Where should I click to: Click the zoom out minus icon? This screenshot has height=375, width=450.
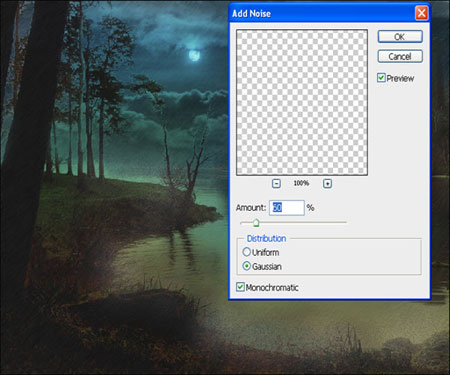[x=276, y=184]
